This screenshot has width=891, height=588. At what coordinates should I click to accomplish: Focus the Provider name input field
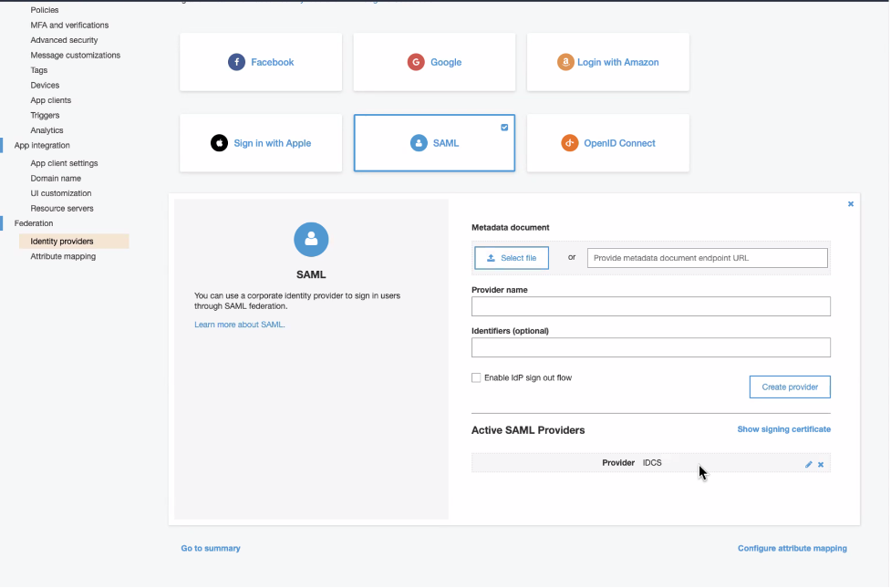pos(650,306)
